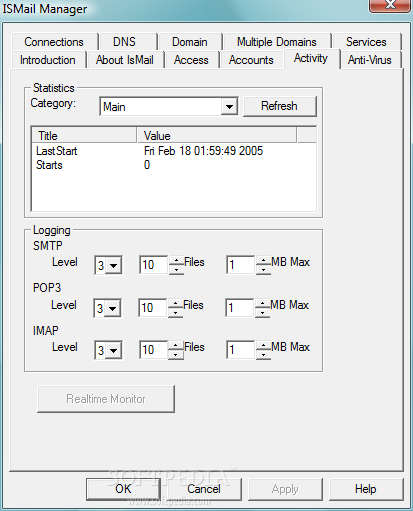Confirm settings with the OK button
This screenshot has height=511, width=413.
pos(123,489)
